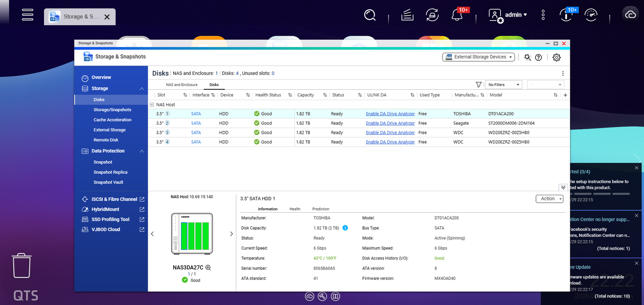
Task: Click the search magnifier in top bar
Action: point(370,15)
